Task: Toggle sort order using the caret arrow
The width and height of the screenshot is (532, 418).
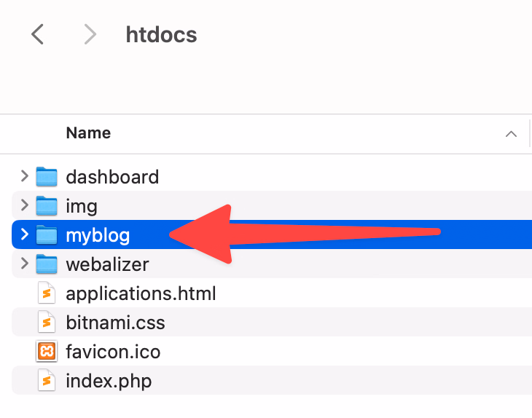Action: pyautogui.click(x=511, y=134)
